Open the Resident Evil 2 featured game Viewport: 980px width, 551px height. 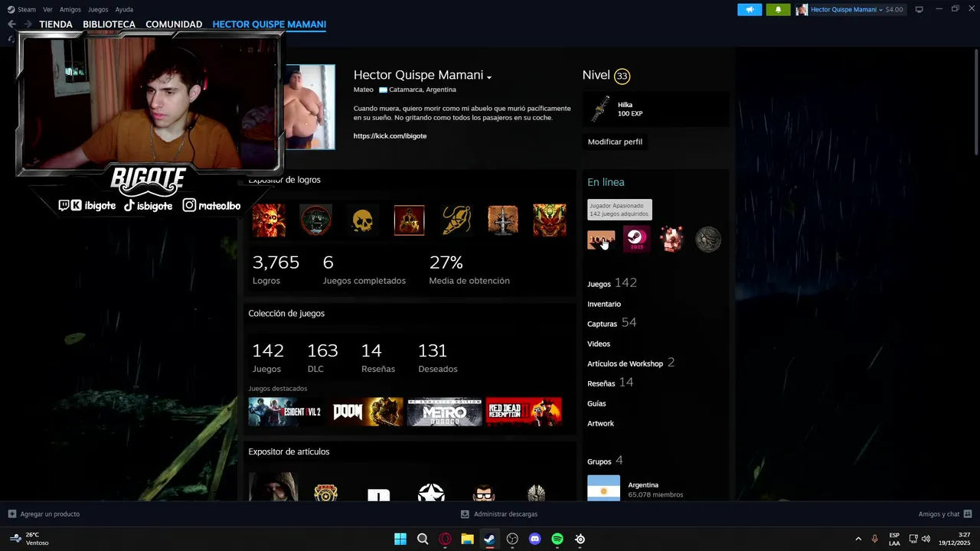click(x=285, y=412)
